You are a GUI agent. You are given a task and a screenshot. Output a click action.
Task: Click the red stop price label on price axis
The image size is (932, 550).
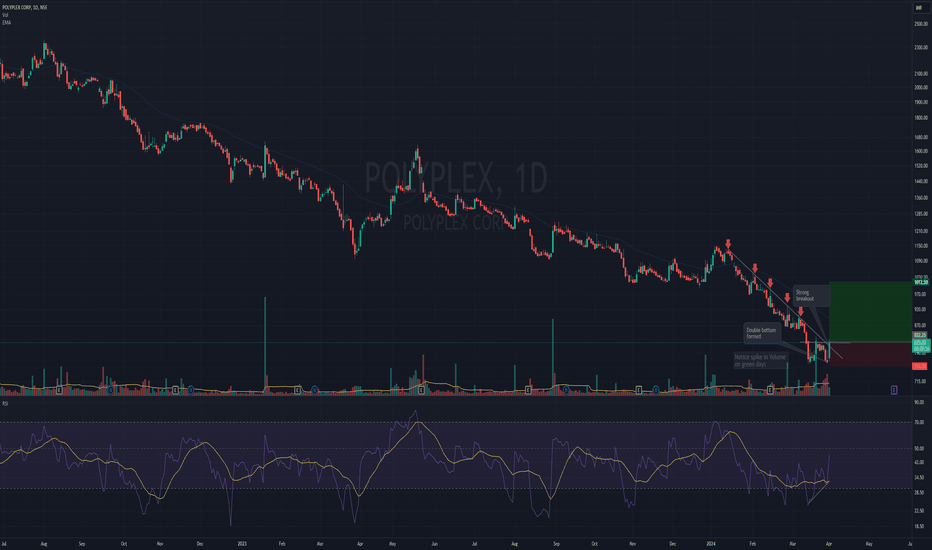920,366
